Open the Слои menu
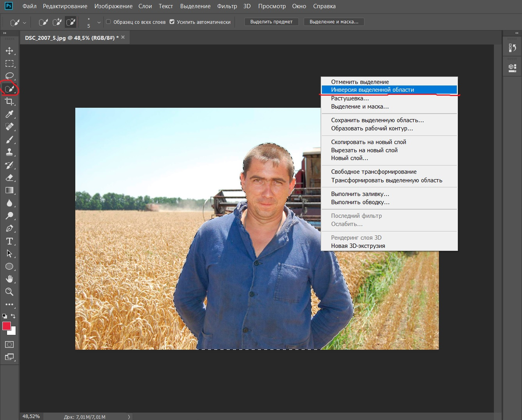The height and width of the screenshot is (420, 522). (x=146, y=6)
